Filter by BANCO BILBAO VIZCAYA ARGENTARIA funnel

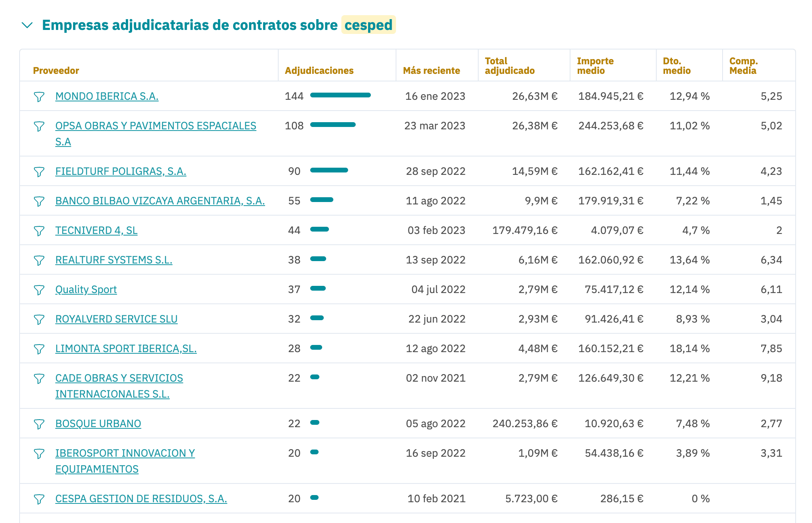point(39,201)
